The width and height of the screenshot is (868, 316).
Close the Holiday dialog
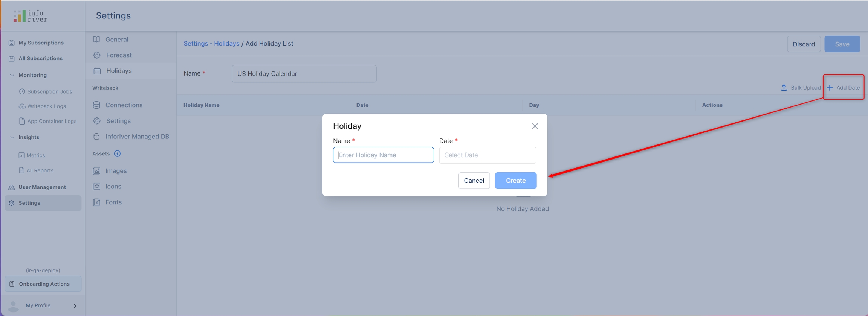point(535,126)
